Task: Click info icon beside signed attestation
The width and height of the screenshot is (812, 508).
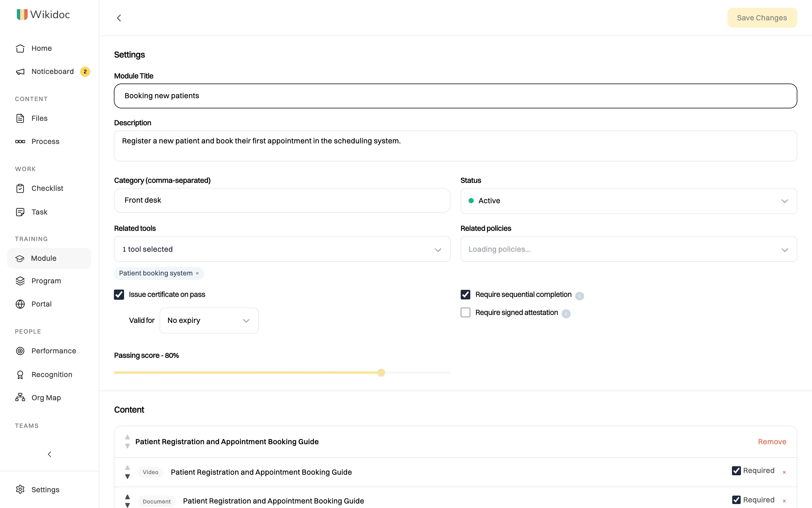Action: click(x=566, y=314)
